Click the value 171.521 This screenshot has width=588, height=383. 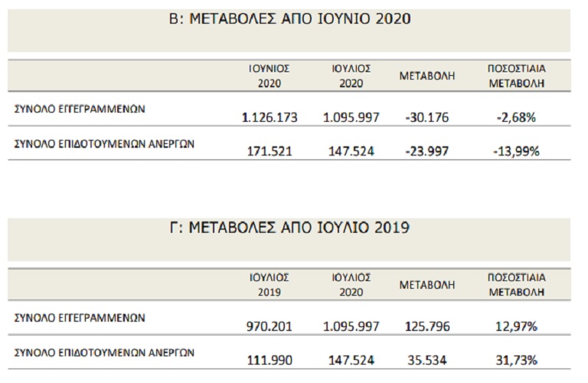point(269,152)
